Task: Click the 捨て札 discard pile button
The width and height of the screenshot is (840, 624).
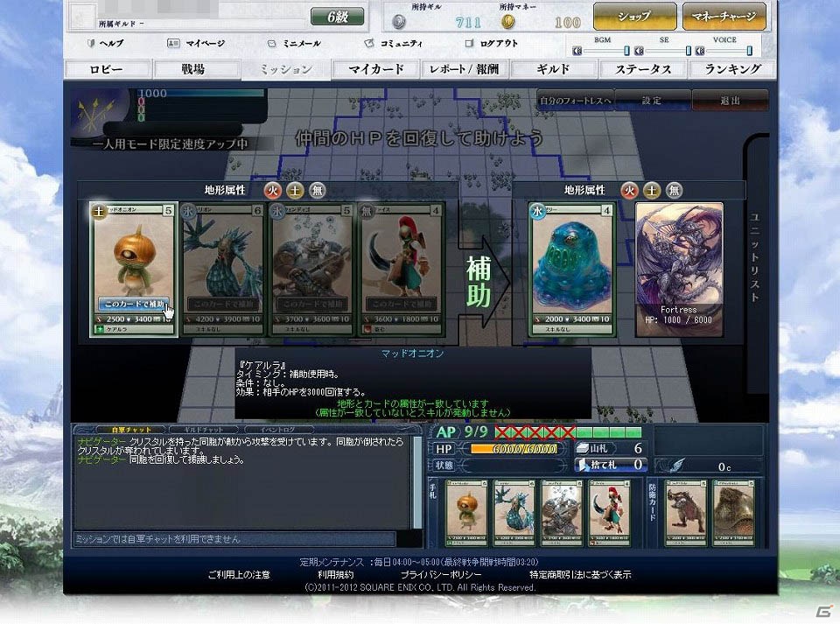Action: tap(610, 465)
